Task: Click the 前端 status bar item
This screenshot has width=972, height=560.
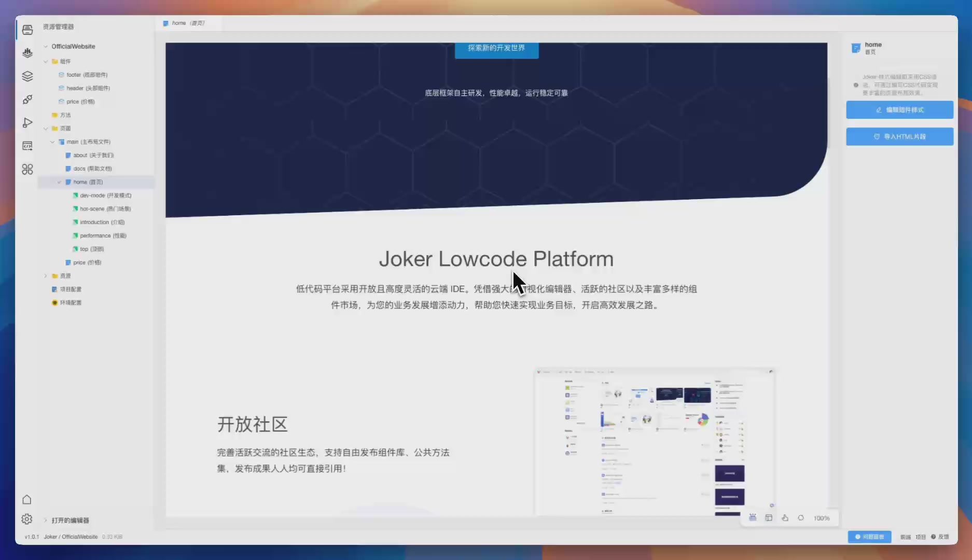Action: [x=906, y=537]
